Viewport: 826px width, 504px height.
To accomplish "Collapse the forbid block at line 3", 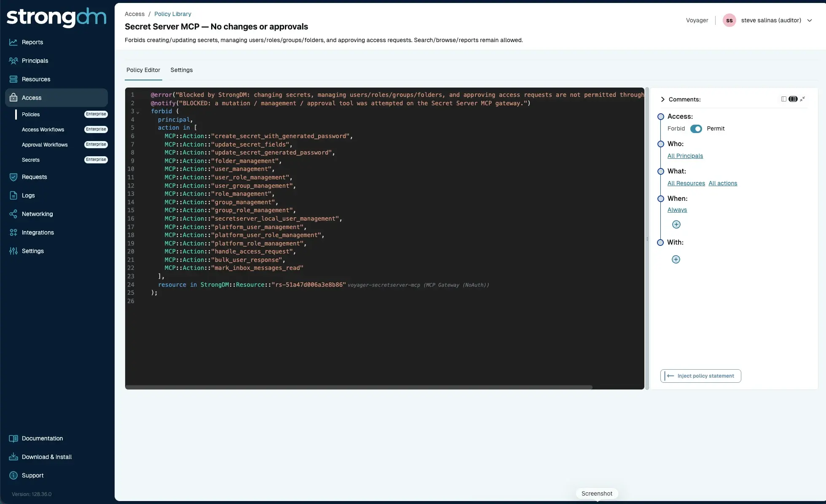I will coord(138,112).
